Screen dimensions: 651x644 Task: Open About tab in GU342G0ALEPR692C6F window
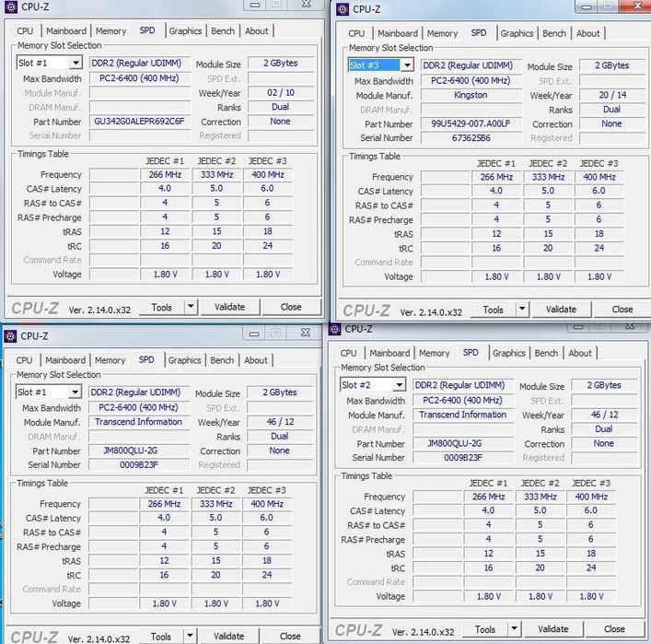tap(257, 31)
